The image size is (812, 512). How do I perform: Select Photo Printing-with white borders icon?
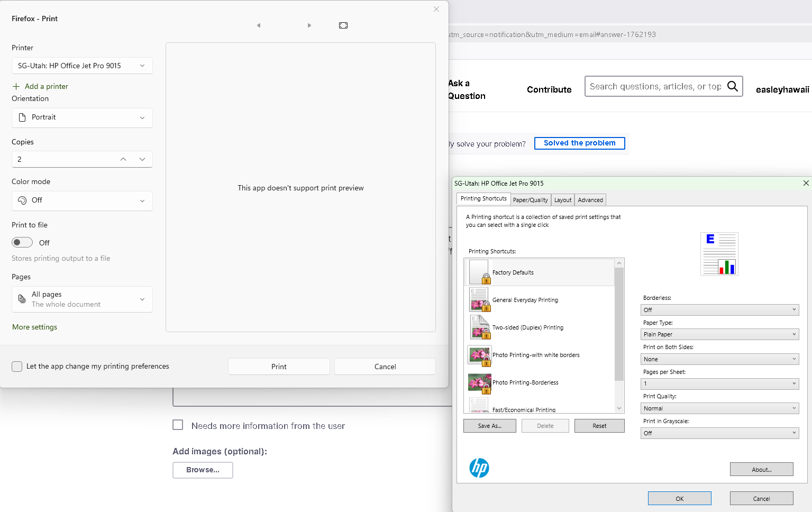480,355
